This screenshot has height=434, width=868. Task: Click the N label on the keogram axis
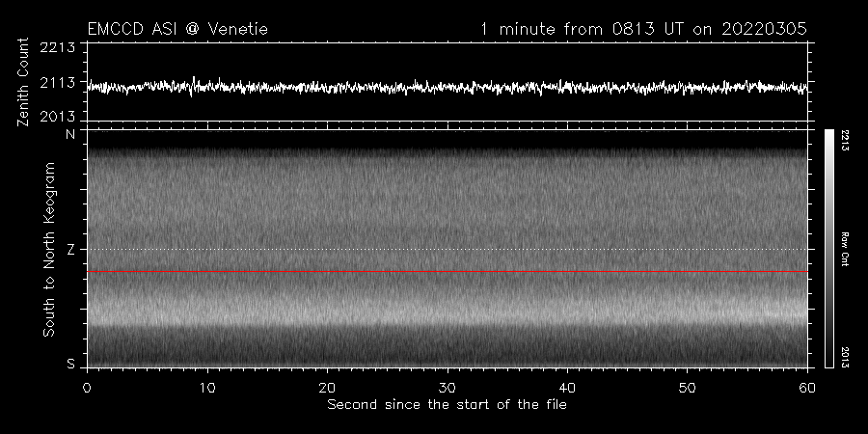70,134
